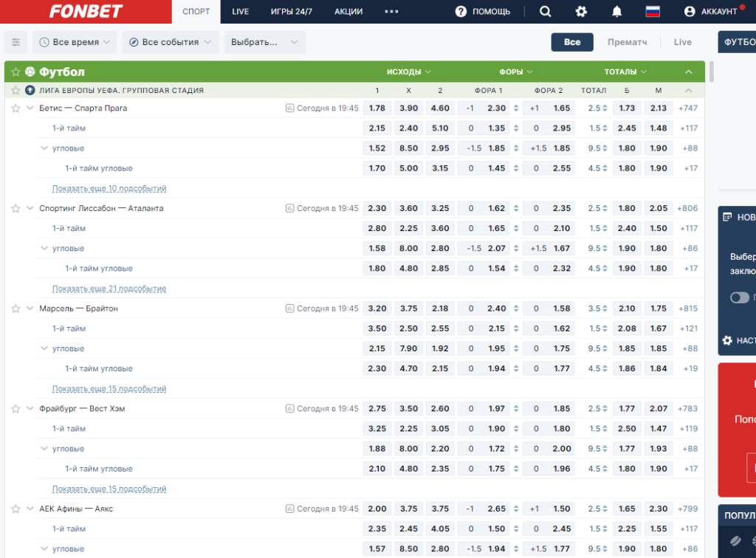Click Фрайбург — Вест Хэм match name
Screen dimensions: 756x558
point(82,409)
